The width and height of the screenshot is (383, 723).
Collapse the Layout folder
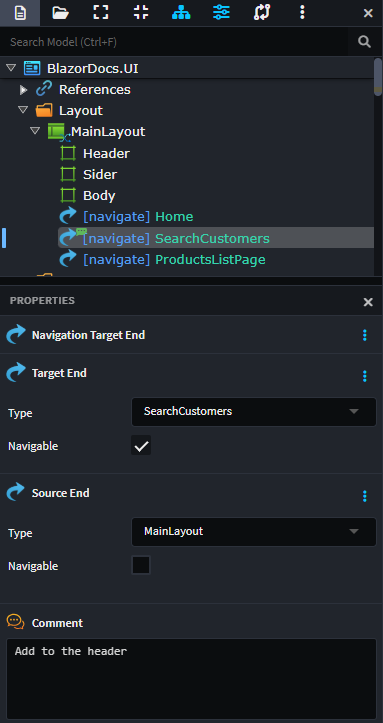23,110
